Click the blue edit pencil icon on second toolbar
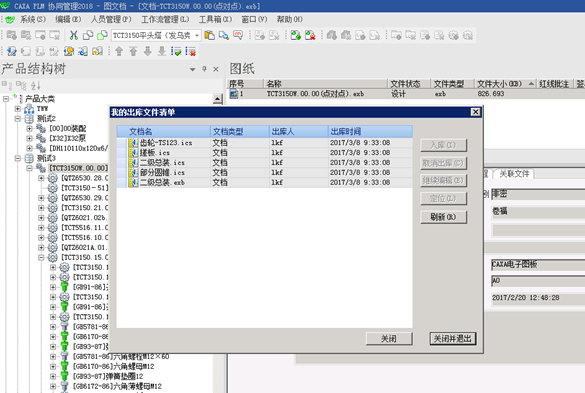Image resolution: width=585 pixels, height=393 pixels. pos(12,51)
